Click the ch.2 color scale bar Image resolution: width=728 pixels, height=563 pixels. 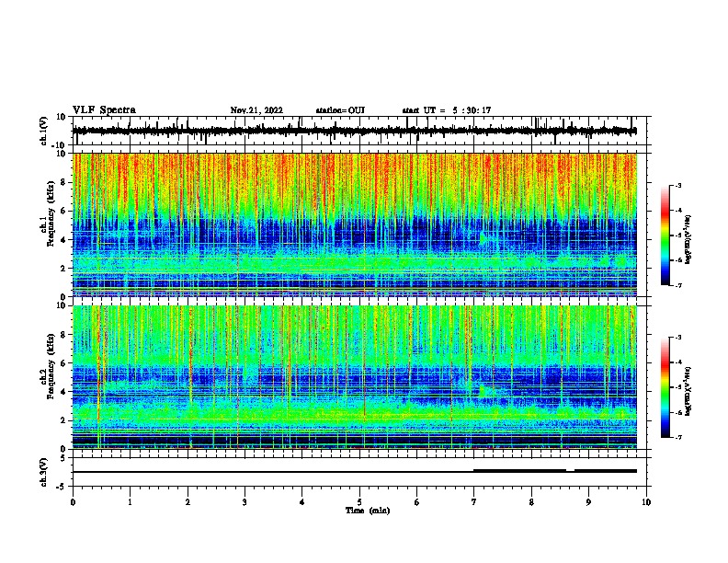point(665,387)
